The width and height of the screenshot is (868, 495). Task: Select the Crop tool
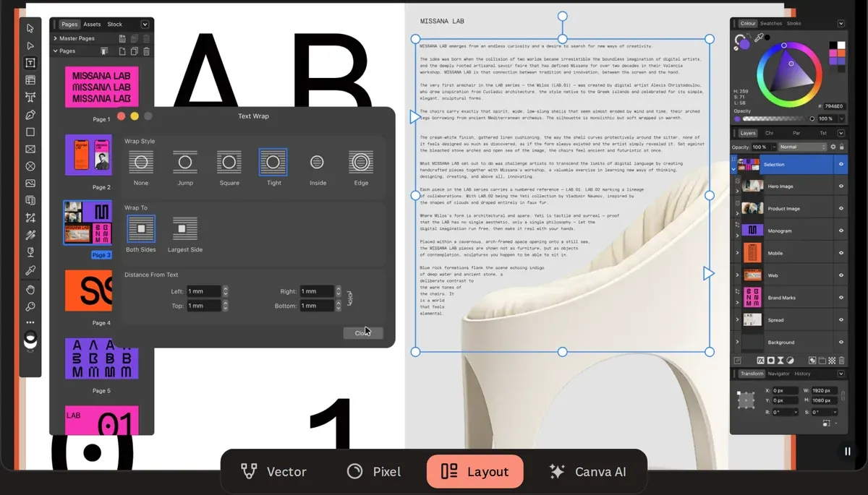click(30, 218)
